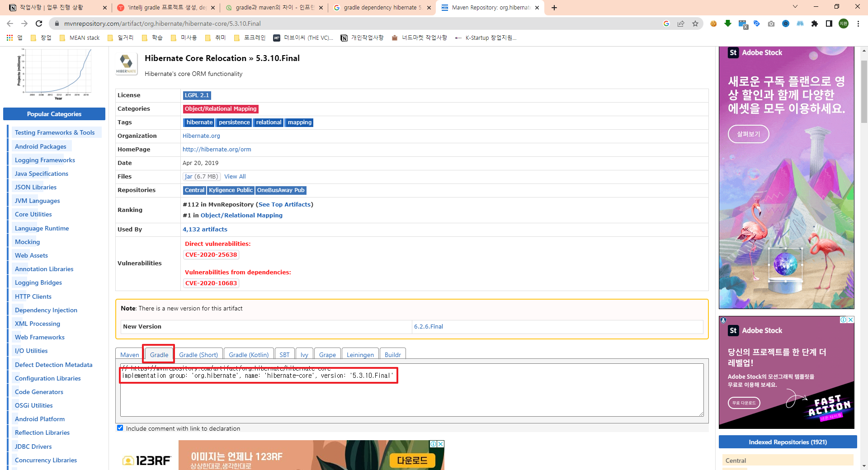Viewport: 868px width, 470px height.
Task: Open the camera screenshot extension
Action: click(x=771, y=23)
